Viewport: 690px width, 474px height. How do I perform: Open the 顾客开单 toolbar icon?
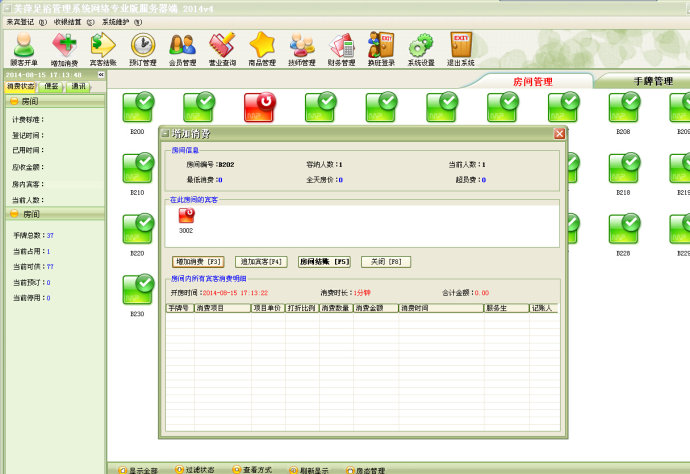coord(24,49)
